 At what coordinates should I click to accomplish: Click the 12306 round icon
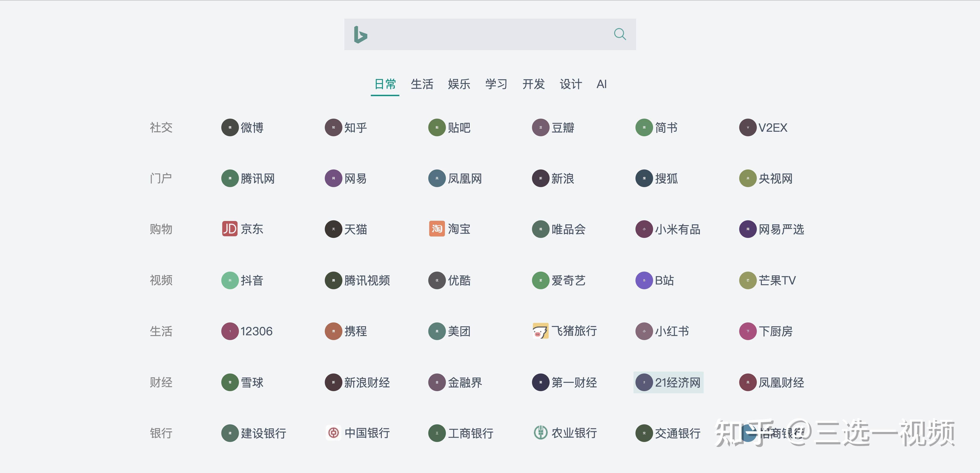pos(230,331)
